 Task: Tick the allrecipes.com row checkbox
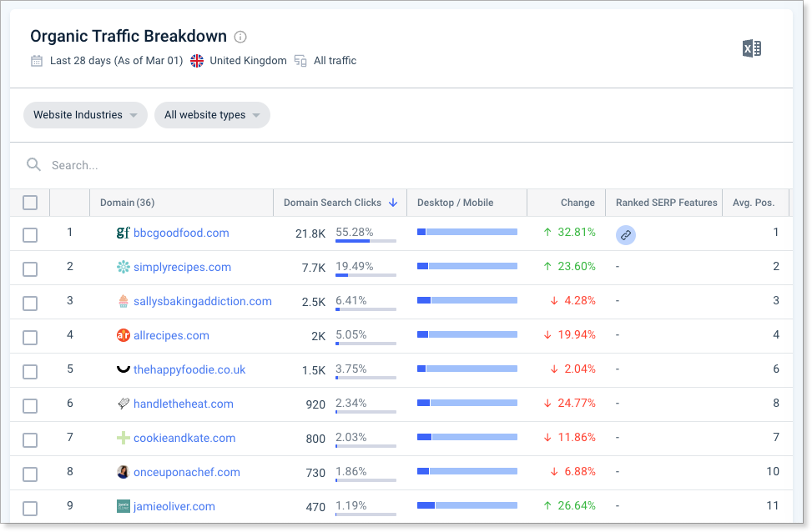click(x=30, y=338)
